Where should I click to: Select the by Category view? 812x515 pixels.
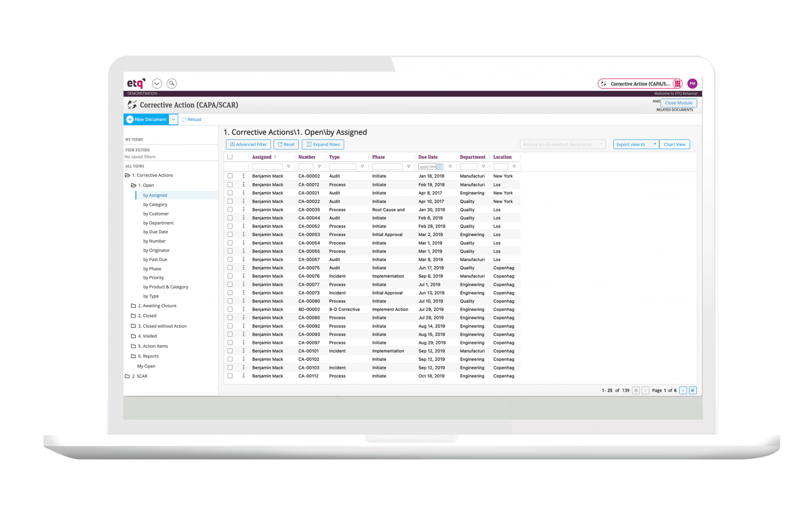coord(155,205)
